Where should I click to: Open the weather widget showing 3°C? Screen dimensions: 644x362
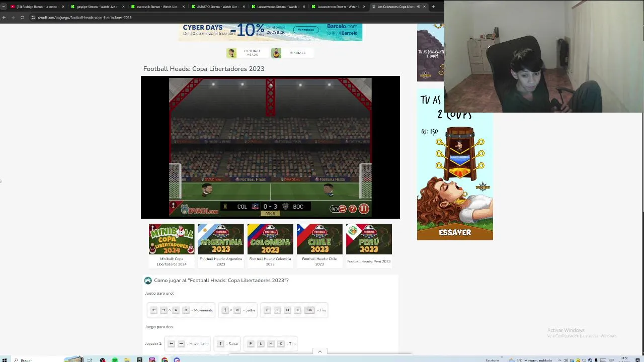pyautogui.click(x=530, y=360)
